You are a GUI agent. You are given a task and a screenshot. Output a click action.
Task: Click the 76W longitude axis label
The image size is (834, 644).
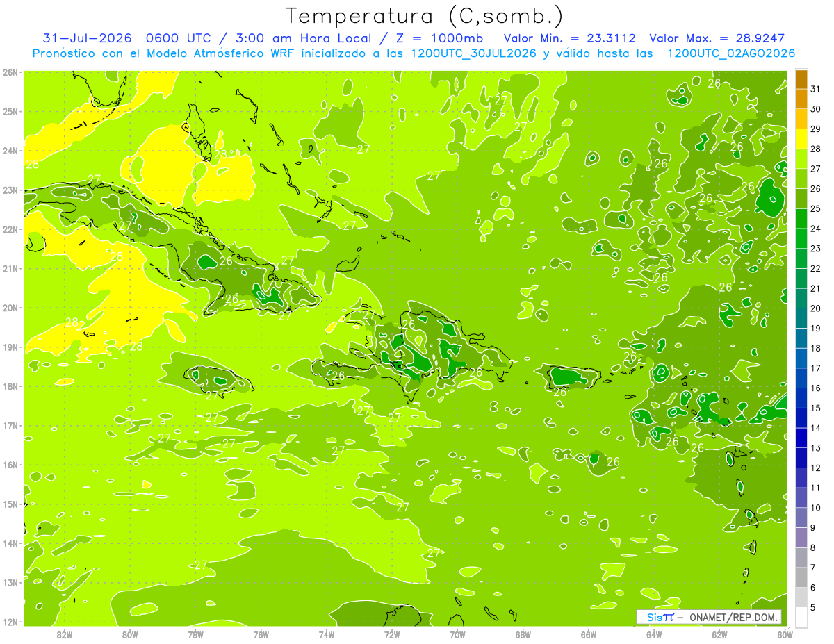[261, 634]
